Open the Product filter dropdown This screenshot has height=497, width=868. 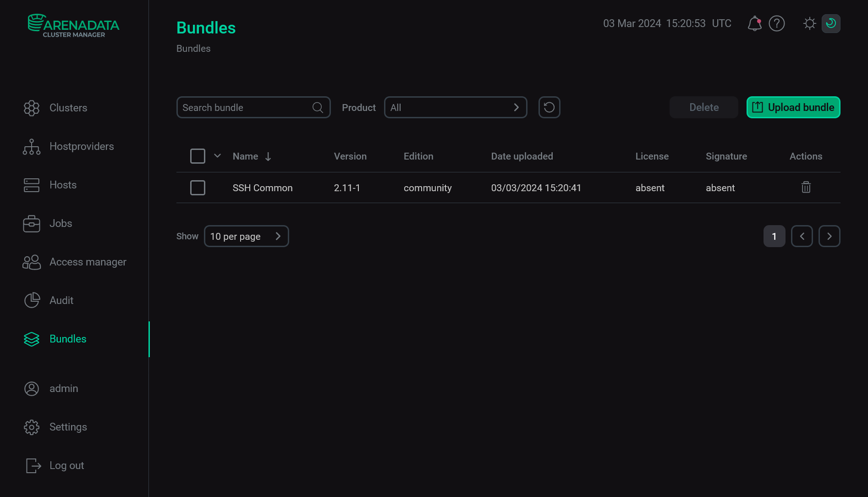(x=455, y=107)
